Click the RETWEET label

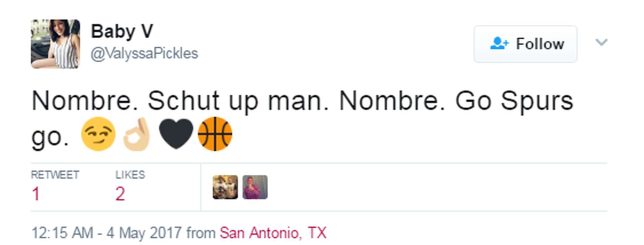coord(55,175)
